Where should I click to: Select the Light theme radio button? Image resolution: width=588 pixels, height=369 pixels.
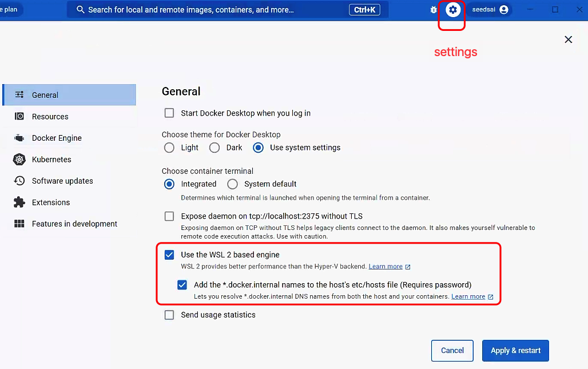[169, 148]
